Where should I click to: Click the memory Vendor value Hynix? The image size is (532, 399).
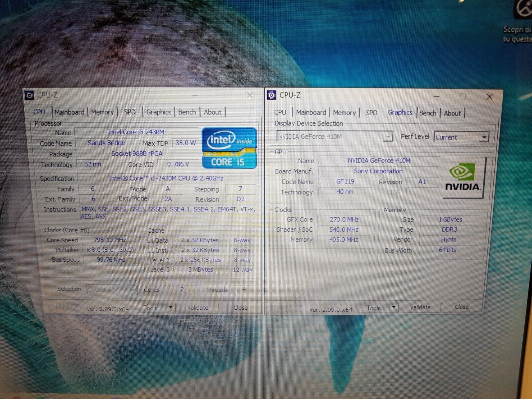(x=449, y=239)
